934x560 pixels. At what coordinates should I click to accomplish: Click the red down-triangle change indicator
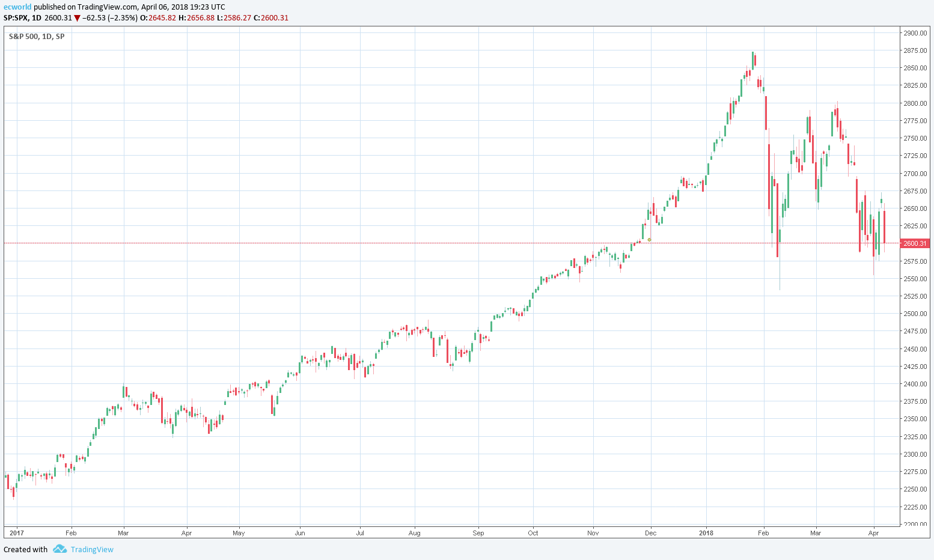tap(77, 18)
